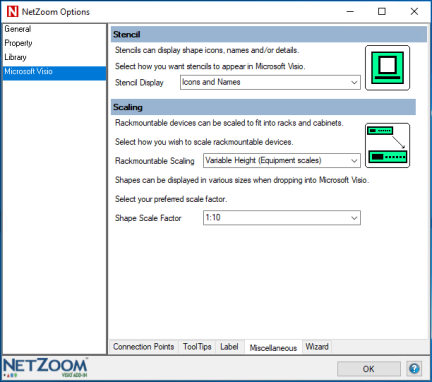The height and width of the screenshot is (382, 432).
Task: Open the Stencil Display dropdown
Action: pos(270,82)
